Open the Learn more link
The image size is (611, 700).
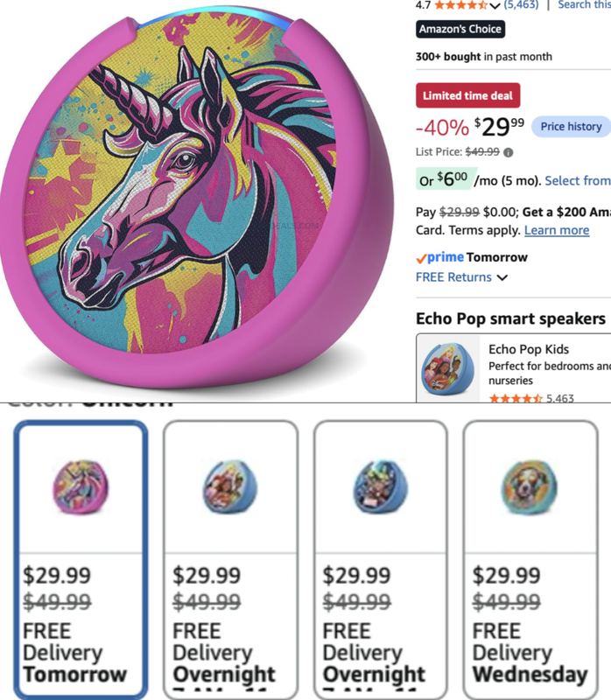click(x=557, y=230)
